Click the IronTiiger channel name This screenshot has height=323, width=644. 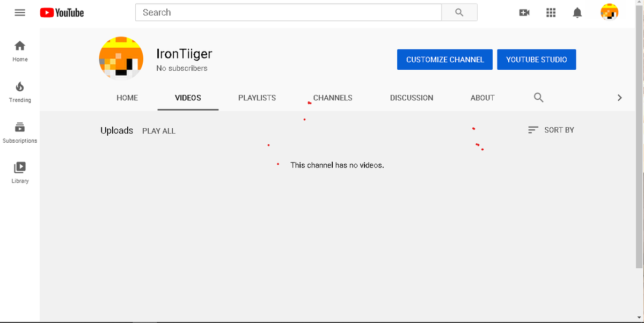(x=184, y=54)
